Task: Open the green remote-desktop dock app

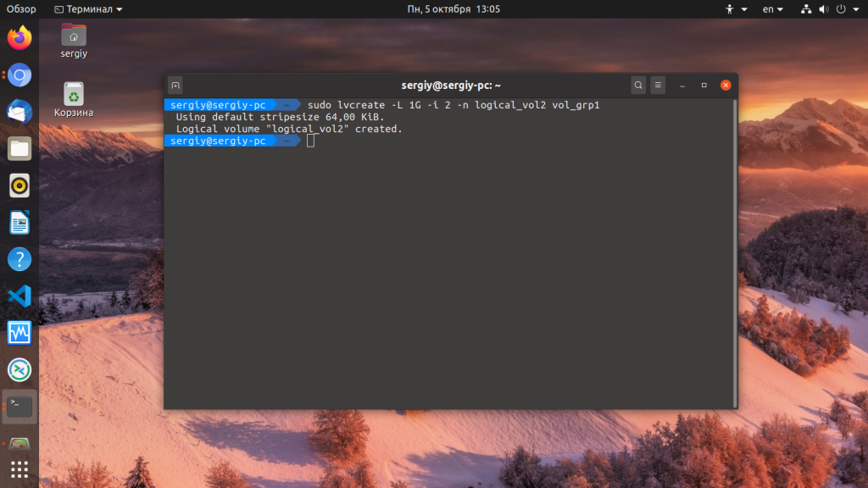Action: tap(19, 370)
